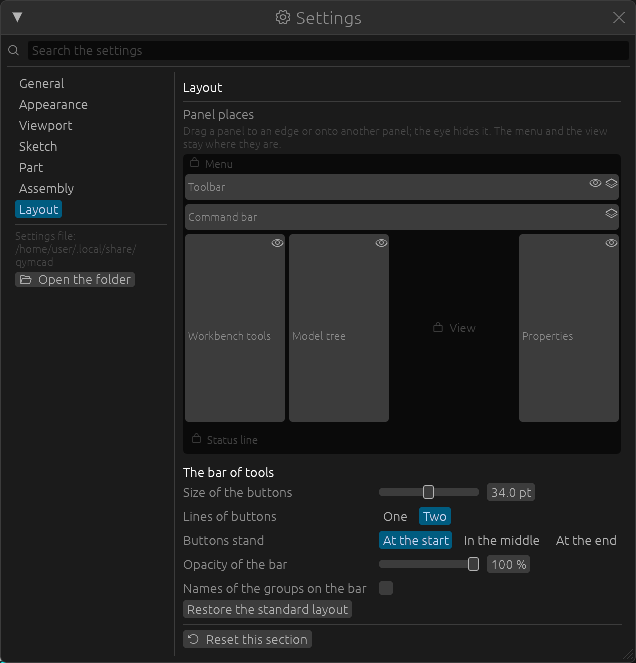This screenshot has width=636, height=663.
Task: Open the General settings section
Action: click(41, 83)
